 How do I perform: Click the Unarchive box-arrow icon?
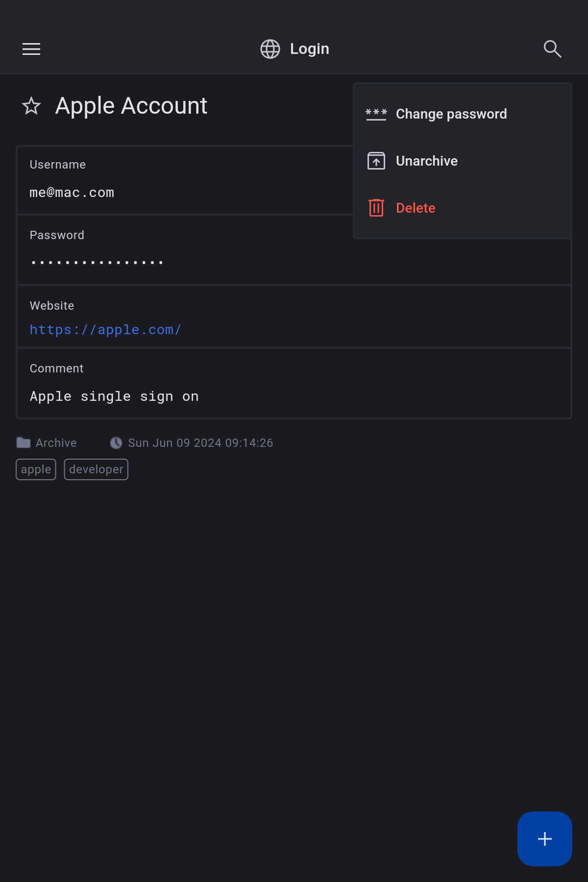coord(376,161)
